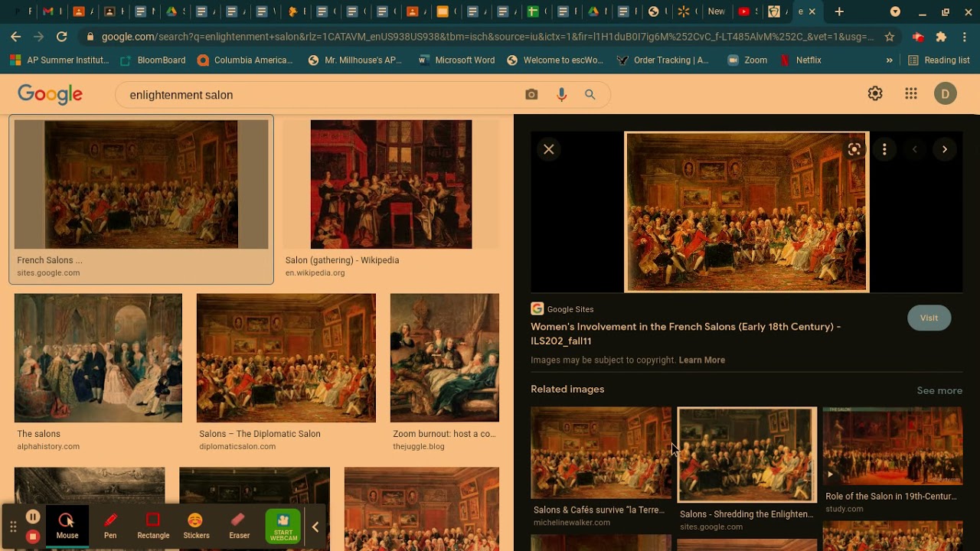Select the Mouse tool in recorder toolbar

tap(67, 526)
